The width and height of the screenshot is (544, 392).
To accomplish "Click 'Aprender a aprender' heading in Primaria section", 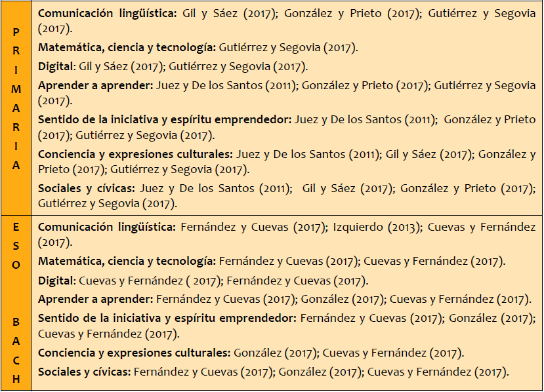I will coord(95,85).
